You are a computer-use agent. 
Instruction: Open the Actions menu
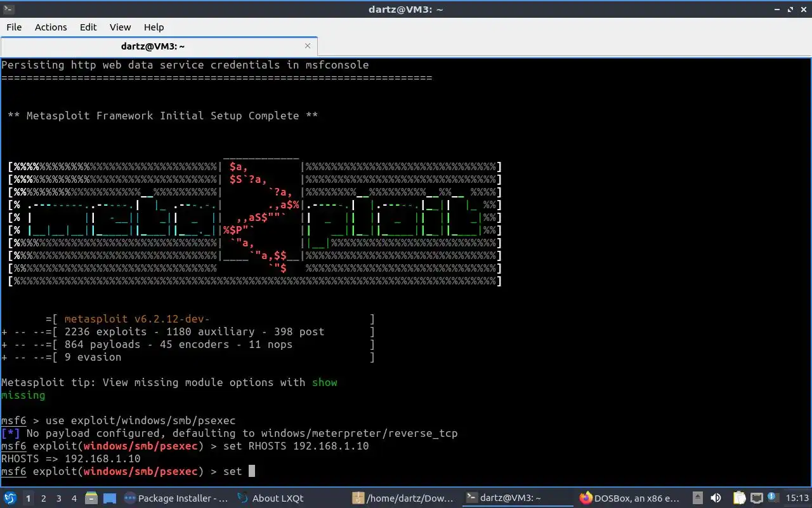[x=51, y=27]
